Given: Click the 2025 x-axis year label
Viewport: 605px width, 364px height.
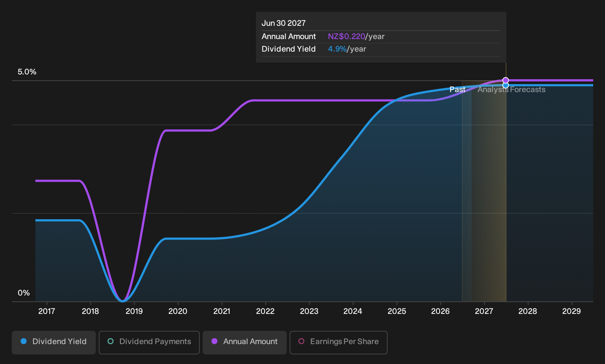Looking at the screenshot, I should (397, 311).
